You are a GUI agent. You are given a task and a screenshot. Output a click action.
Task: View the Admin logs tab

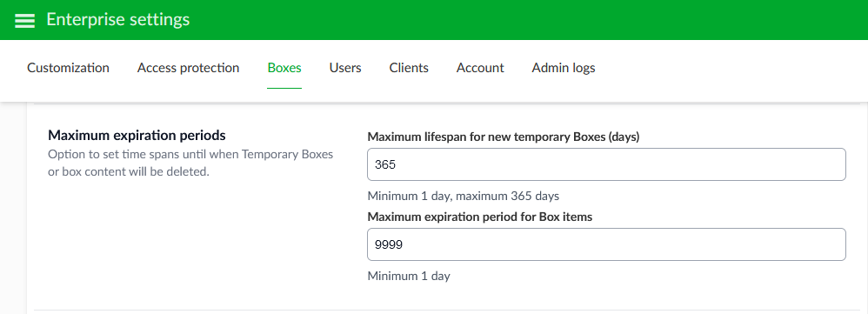click(564, 68)
